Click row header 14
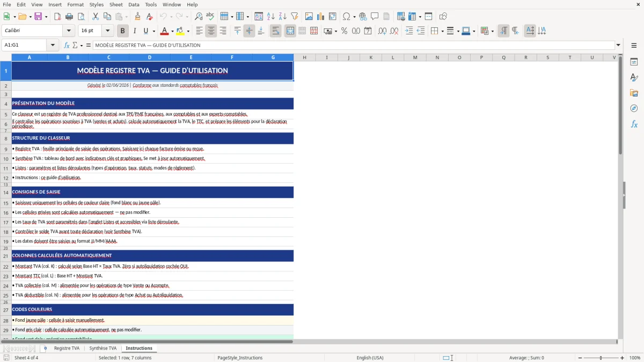This screenshot has height=362, width=644. point(6,192)
